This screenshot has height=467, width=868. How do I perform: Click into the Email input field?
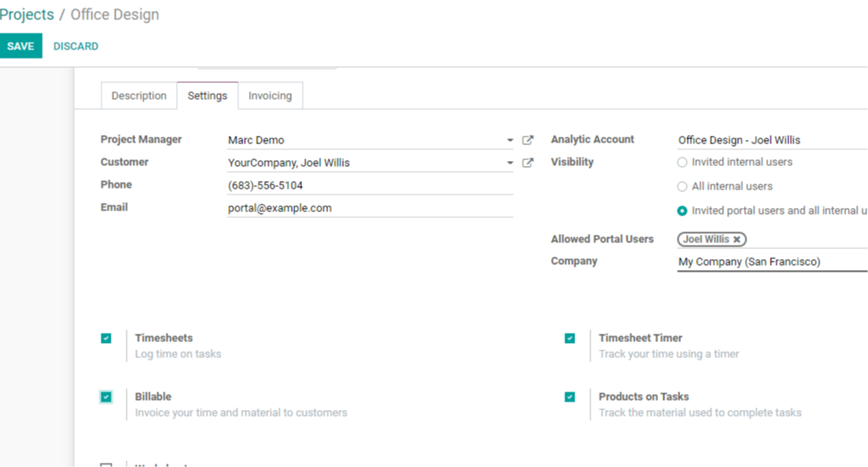click(370, 208)
